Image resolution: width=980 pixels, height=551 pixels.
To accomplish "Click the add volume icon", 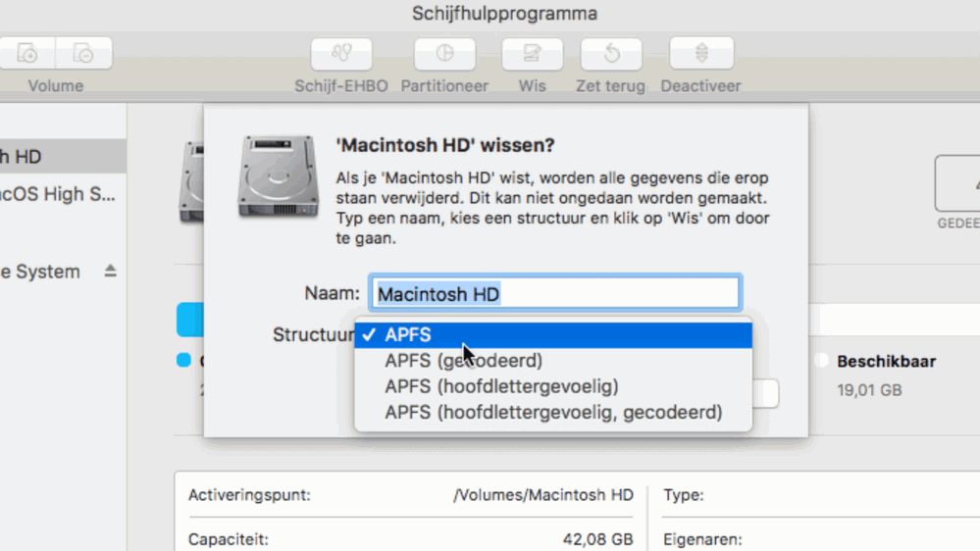I will click(x=27, y=53).
